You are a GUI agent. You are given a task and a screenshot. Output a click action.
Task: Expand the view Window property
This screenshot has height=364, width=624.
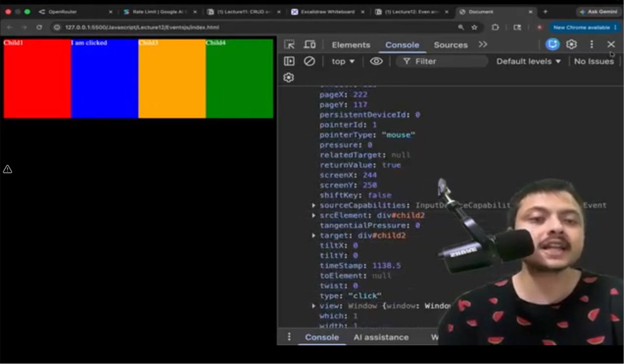pyautogui.click(x=314, y=306)
